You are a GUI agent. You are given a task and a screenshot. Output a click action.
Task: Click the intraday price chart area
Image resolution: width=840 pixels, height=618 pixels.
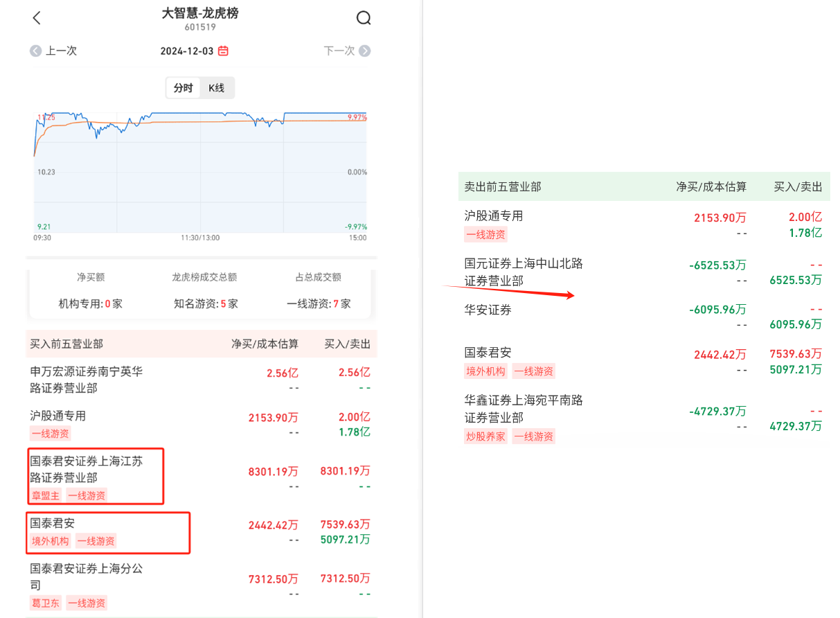click(201, 173)
